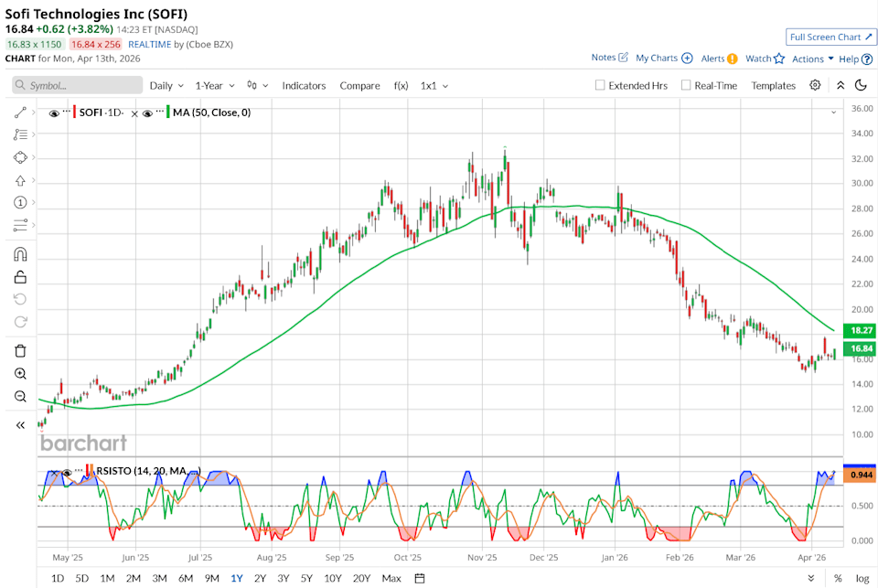Enable the magnet snap tool

click(20, 254)
